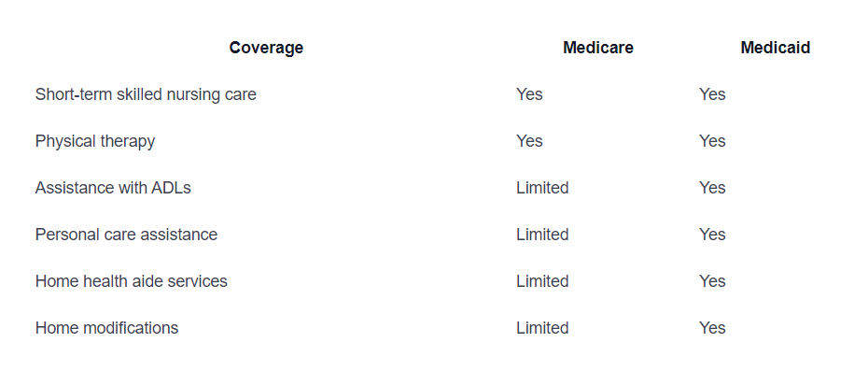The image size is (868, 371).
Task: Click the Medicare column header
Action: pos(598,48)
